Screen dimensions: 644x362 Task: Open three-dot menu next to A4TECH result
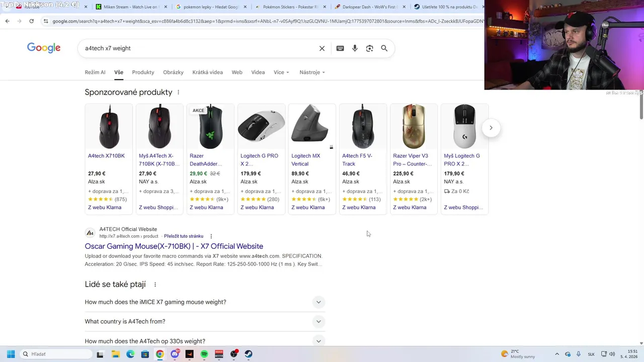[x=211, y=236]
